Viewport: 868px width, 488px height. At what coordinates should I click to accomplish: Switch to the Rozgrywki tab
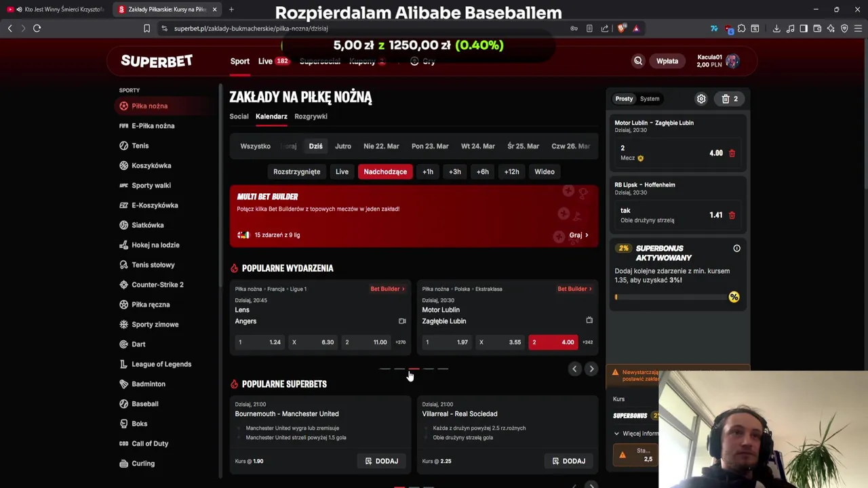click(311, 117)
